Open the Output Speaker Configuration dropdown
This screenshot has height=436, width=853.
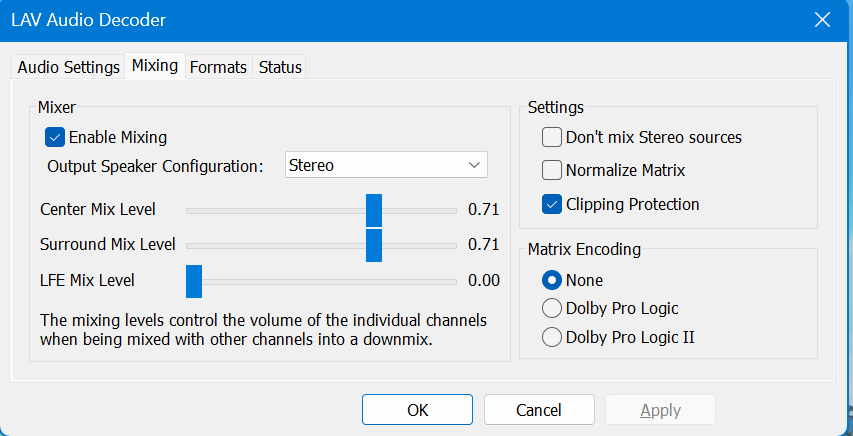click(x=386, y=165)
